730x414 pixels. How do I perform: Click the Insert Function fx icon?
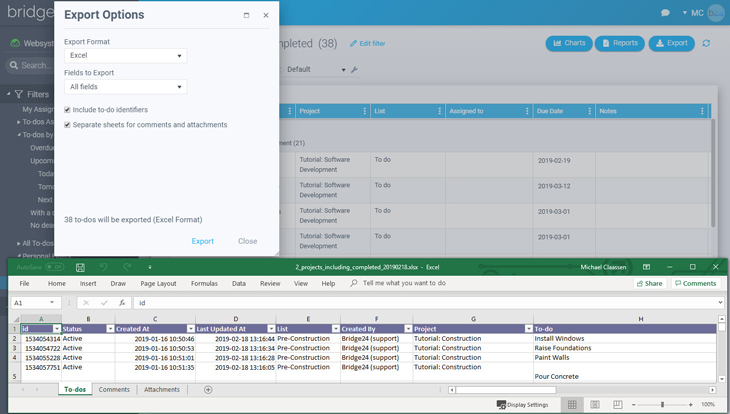pos(122,303)
